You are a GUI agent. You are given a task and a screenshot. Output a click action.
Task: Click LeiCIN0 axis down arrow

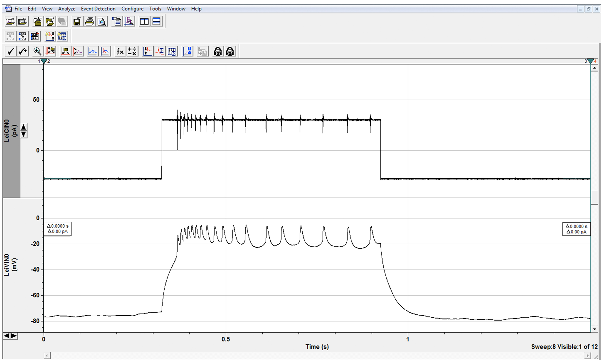pyautogui.click(x=23, y=134)
